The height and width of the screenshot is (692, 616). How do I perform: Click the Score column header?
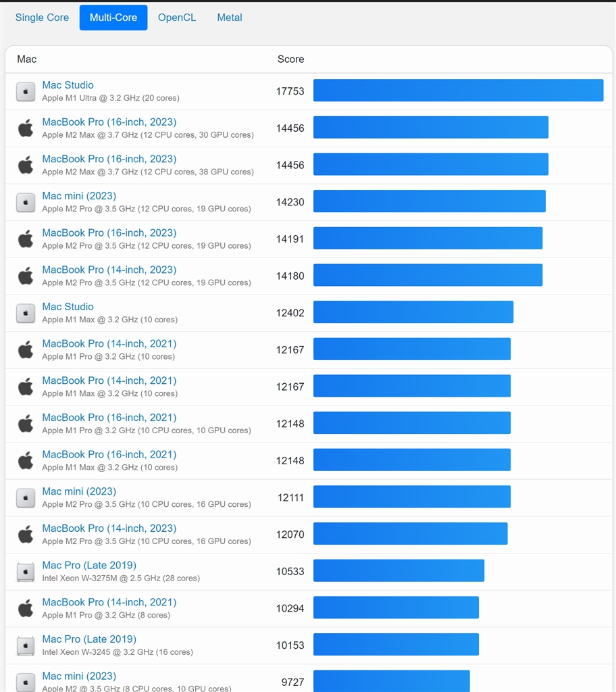(290, 59)
